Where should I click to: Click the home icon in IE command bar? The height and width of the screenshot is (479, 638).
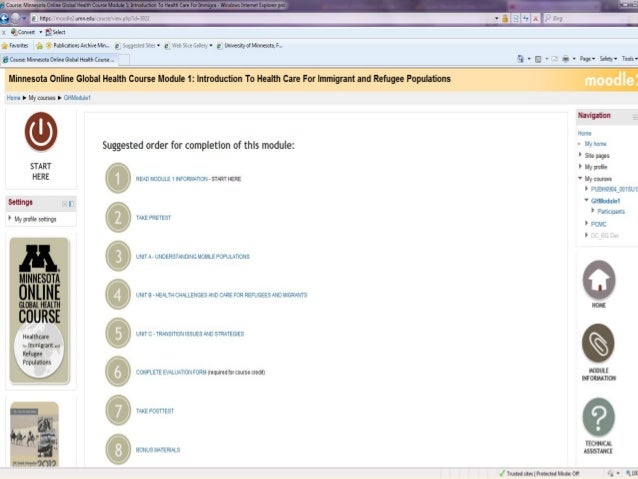520,59
